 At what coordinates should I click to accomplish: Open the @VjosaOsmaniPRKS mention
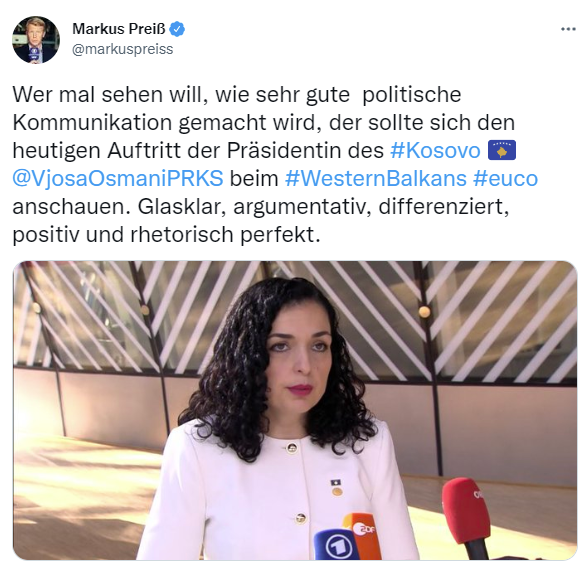(118, 178)
